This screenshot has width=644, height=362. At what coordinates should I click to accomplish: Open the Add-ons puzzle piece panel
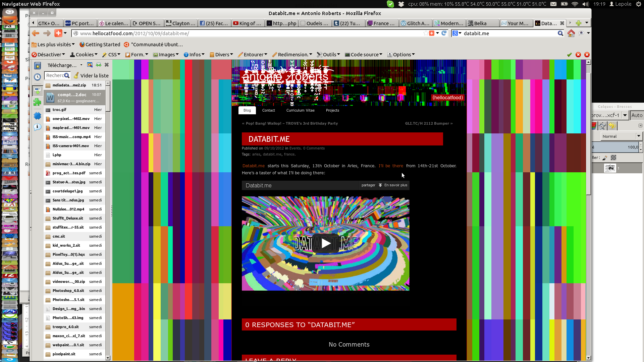37,102
